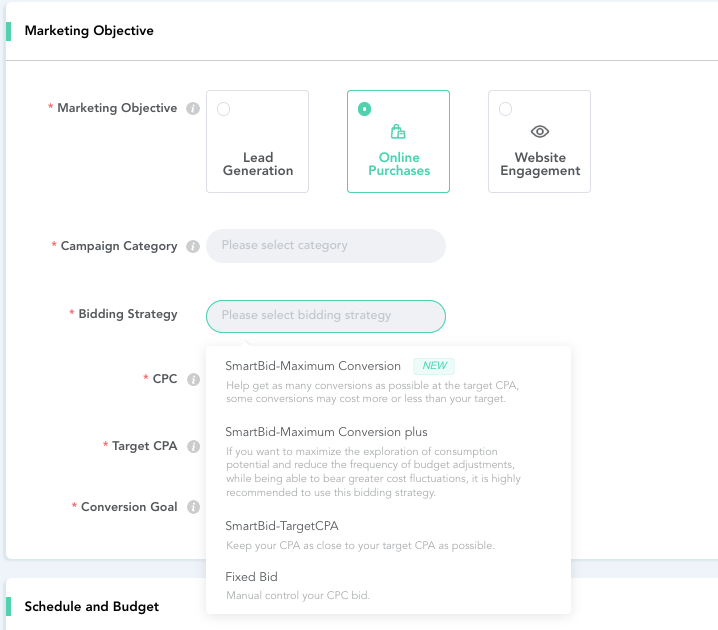Click the Lead Generation card label

[258, 164]
